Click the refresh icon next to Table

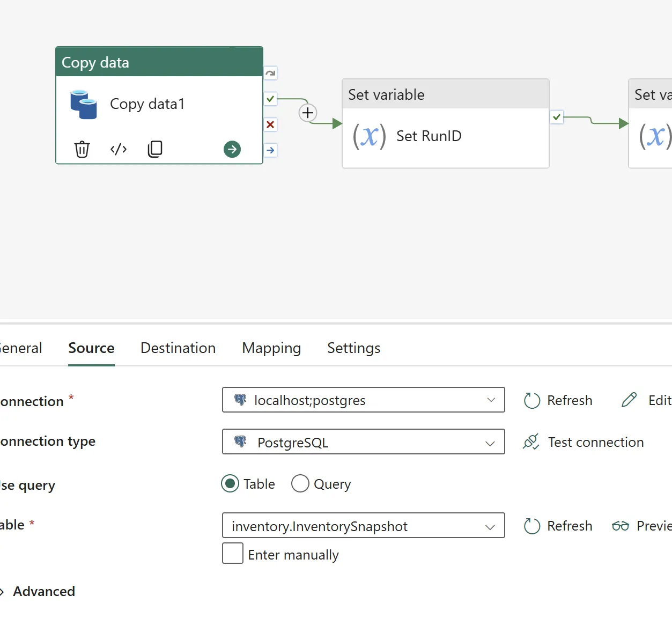click(531, 526)
